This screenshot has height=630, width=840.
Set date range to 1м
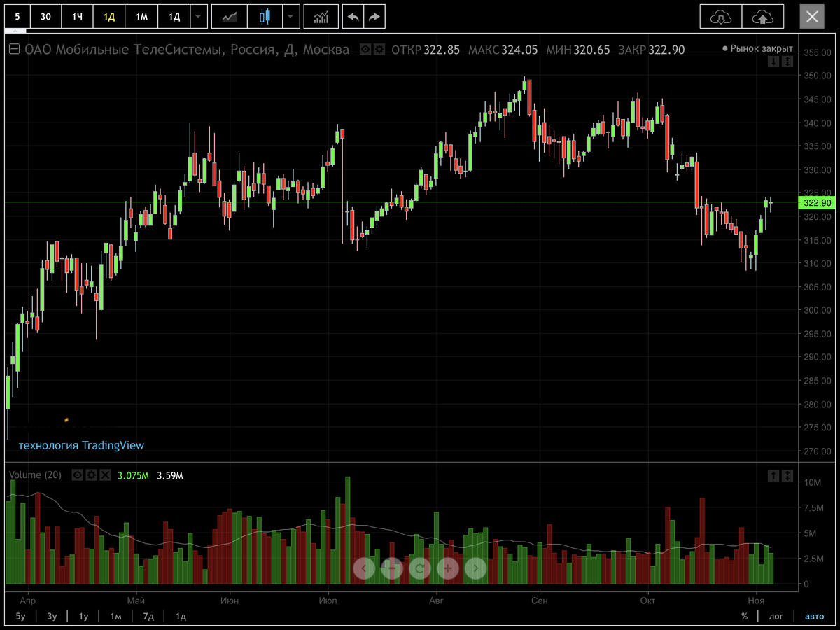115,616
